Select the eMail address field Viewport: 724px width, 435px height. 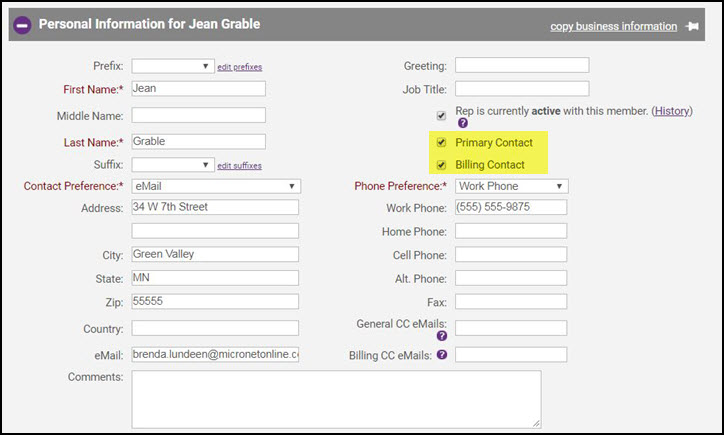point(215,355)
